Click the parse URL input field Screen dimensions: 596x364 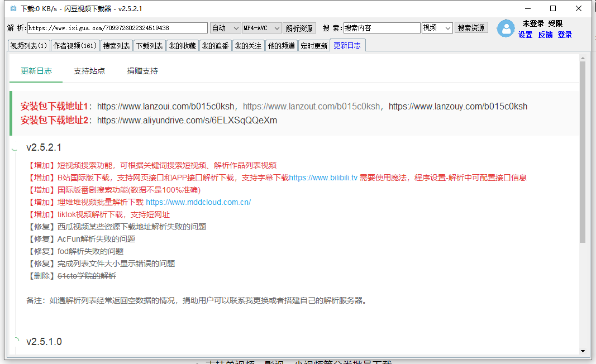[117, 28]
